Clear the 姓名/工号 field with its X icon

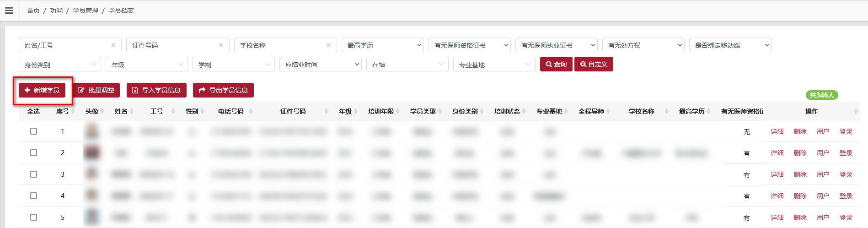tap(113, 45)
